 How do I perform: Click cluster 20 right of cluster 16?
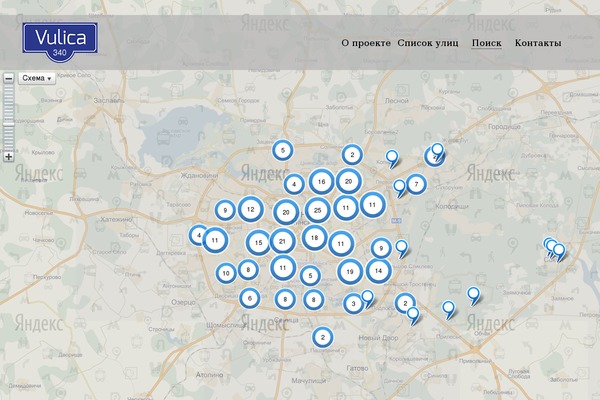point(349,181)
